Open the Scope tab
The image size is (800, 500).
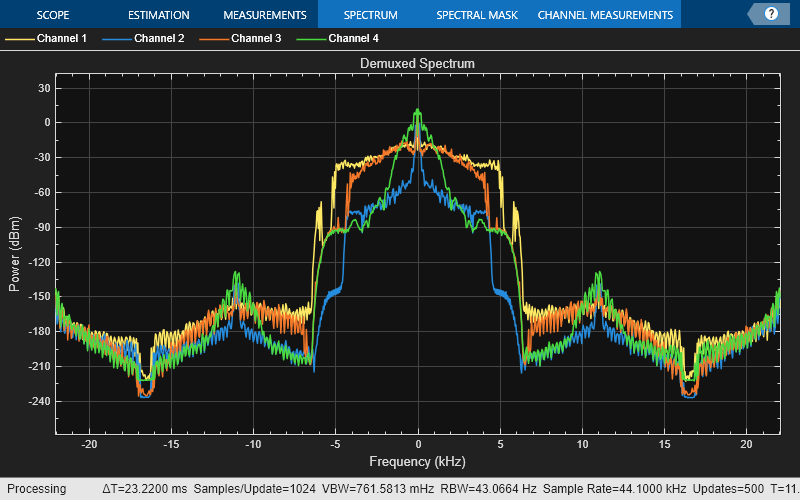pyautogui.click(x=53, y=15)
